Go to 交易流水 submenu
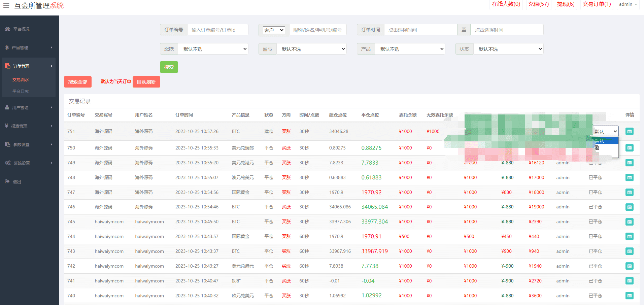 21,80
